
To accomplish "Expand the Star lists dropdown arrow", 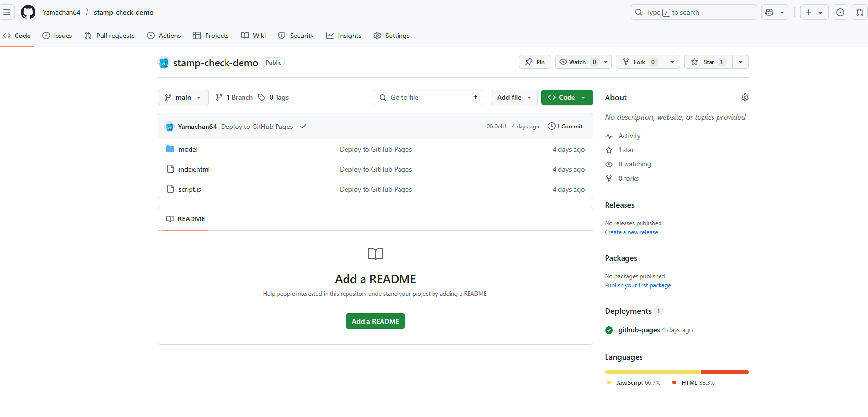I will (x=741, y=62).
